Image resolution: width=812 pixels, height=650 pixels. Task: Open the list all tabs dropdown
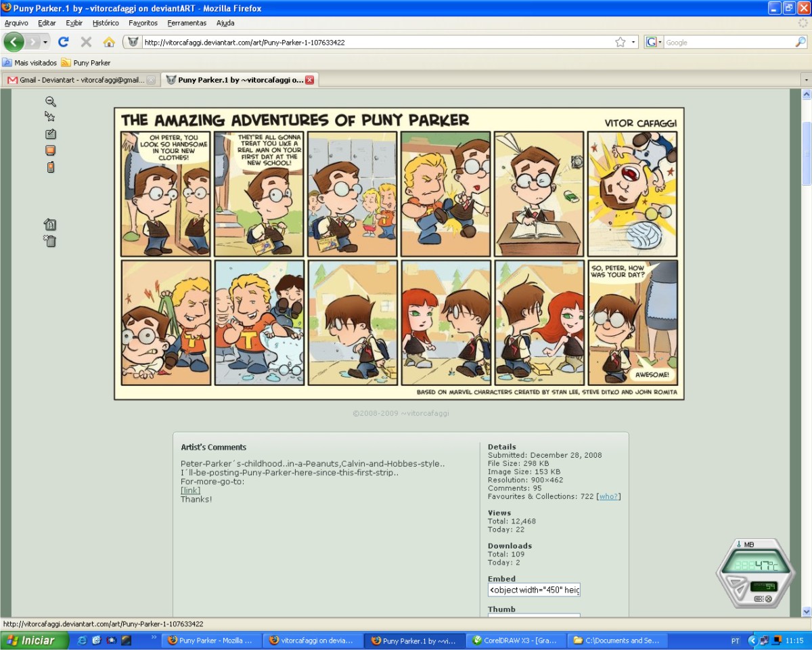805,80
